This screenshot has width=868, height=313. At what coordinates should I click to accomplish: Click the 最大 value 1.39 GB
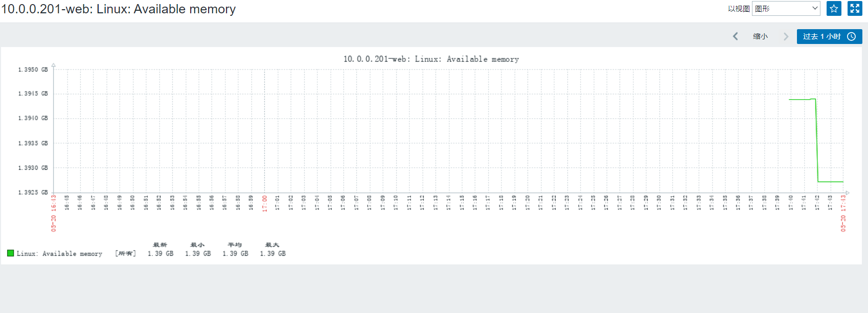(272, 254)
